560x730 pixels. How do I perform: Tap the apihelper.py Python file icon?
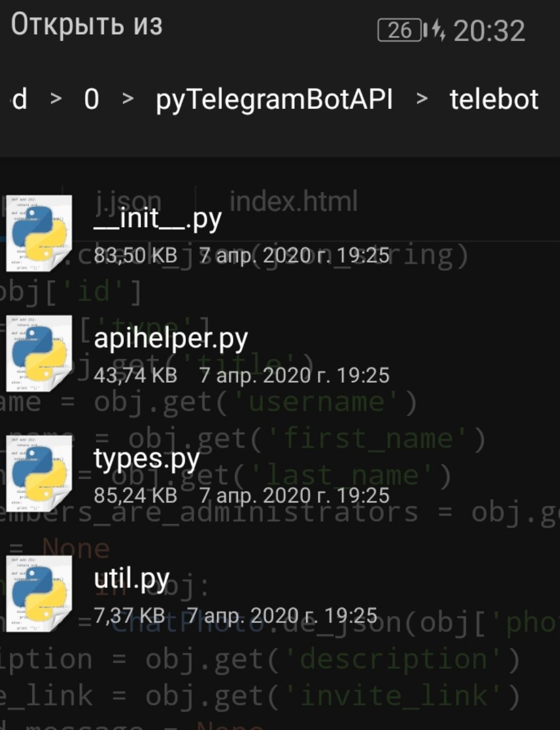pyautogui.click(x=39, y=353)
